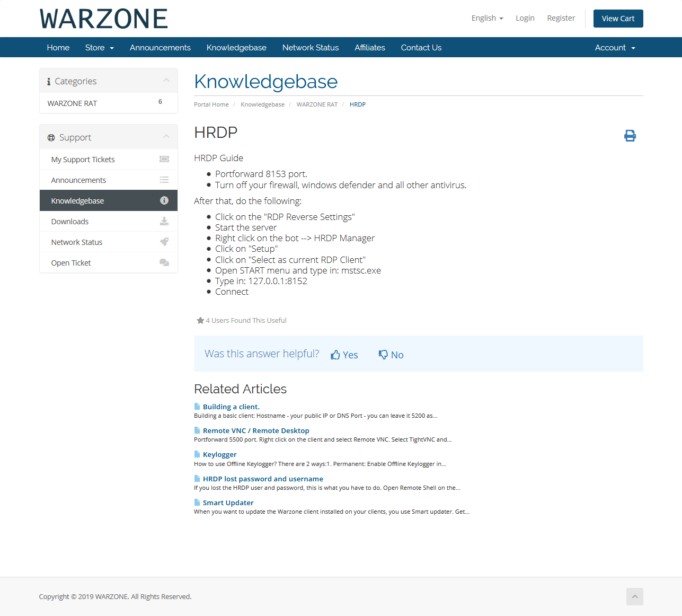The width and height of the screenshot is (682, 616).
Task: Click the thumbs-up Yes icon
Action: [x=335, y=355]
